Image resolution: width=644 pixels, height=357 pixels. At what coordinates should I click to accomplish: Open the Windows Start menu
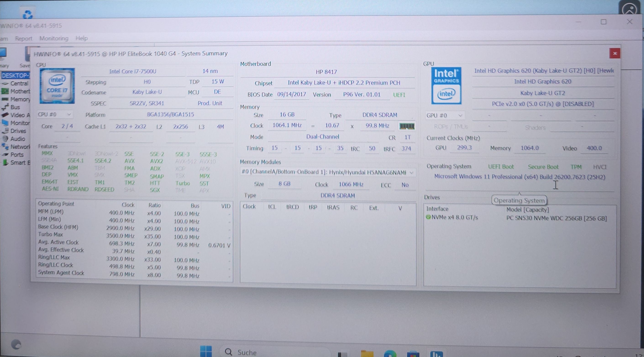206,351
